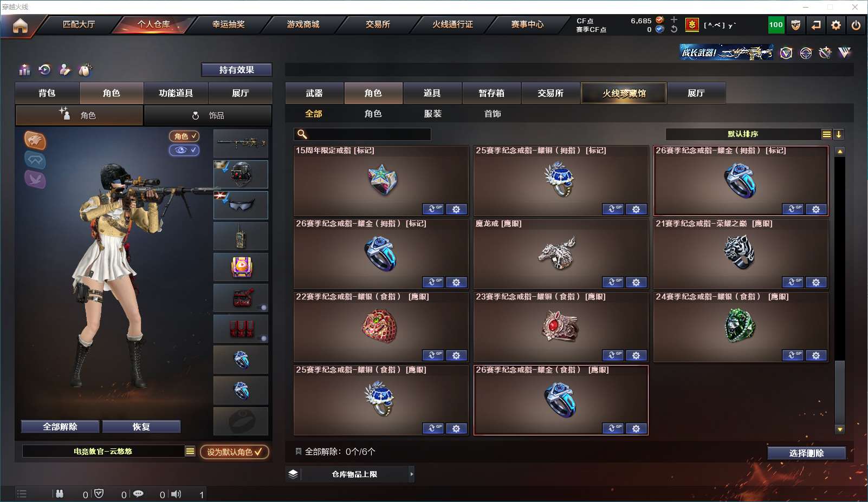Toggle the eye visibility pill above the character
Viewport: 868px width, 502px height.
pos(184,150)
